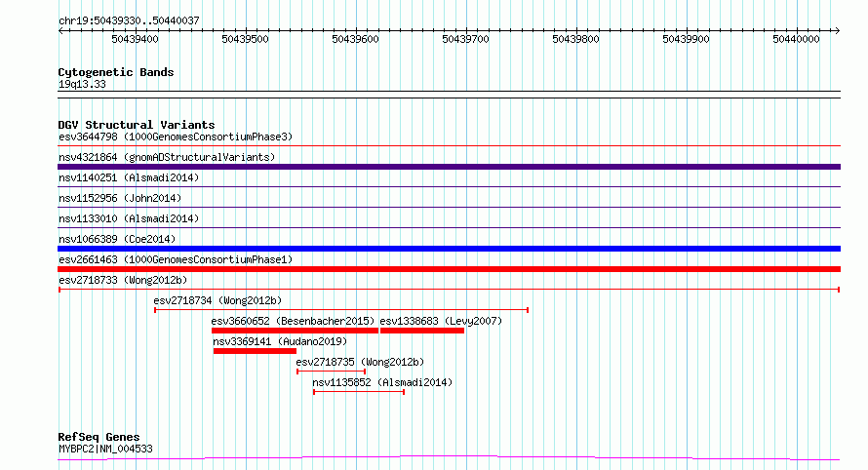The image size is (868, 470).
Task: Select the 50440000 ruler position
Action: (x=796, y=39)
